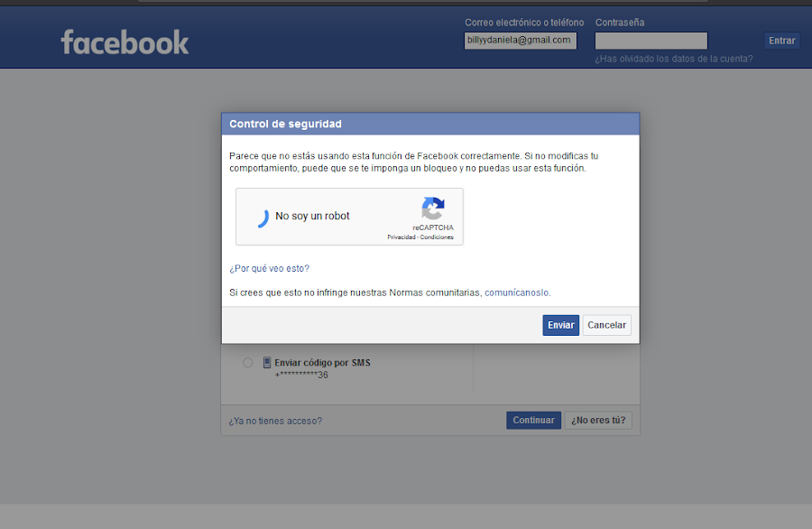Follow the 'comunícanoslo' link
Image resolution: width=812 pixels, height=529 pixels.
point(516,292)
